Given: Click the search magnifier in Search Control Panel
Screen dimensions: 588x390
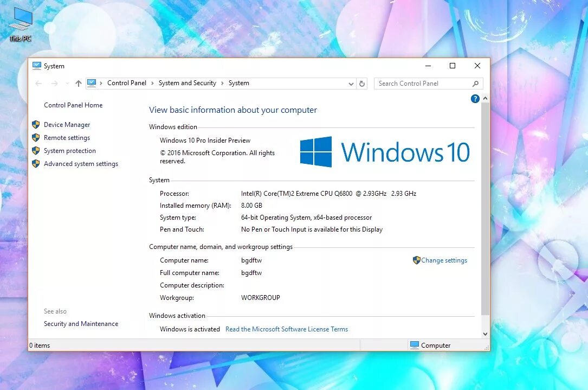Looking at the screenshot, I should [476, 83].
